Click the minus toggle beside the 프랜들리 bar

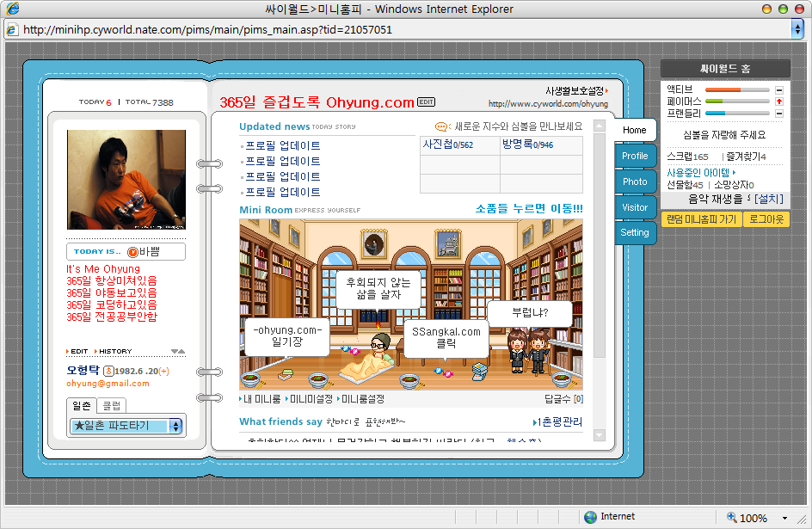coord(779,113)
